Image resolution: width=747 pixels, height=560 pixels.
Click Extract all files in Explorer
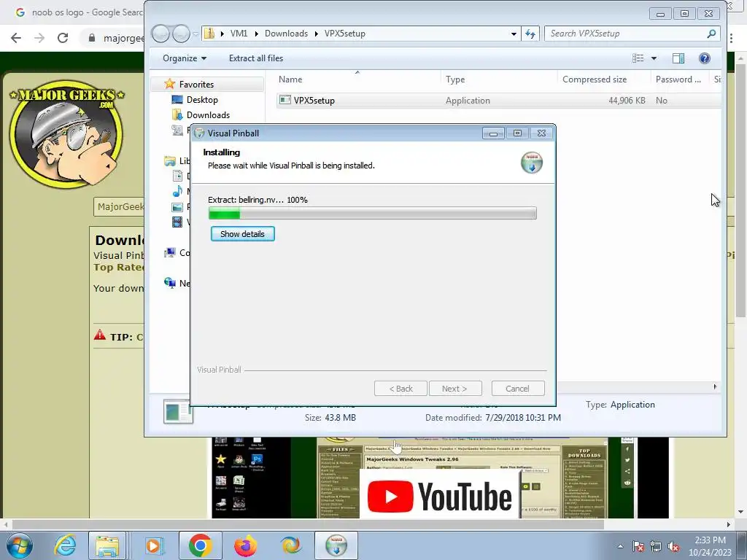pyautogui.click(x=256, y=58)
